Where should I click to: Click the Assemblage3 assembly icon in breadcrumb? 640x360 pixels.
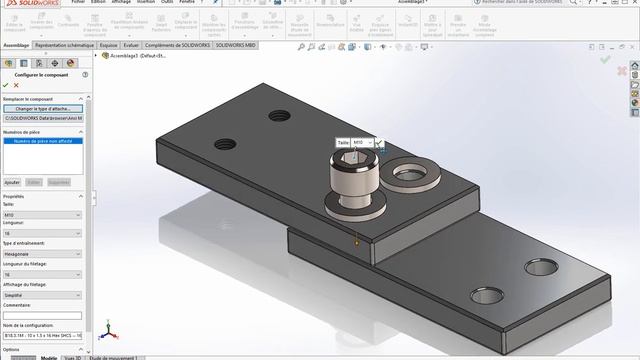click(105, 56)
